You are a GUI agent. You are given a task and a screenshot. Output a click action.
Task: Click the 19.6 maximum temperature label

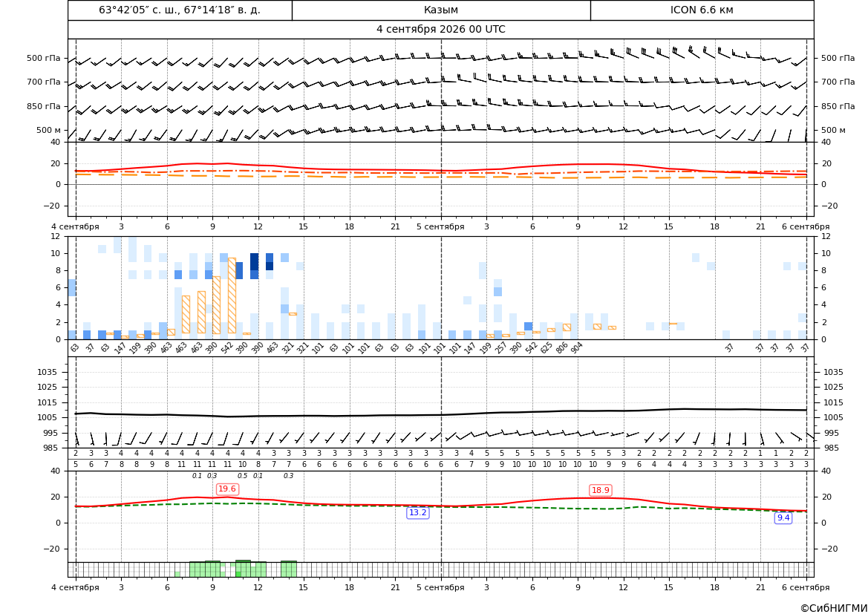pyautogui.click(x=227, y=489)
